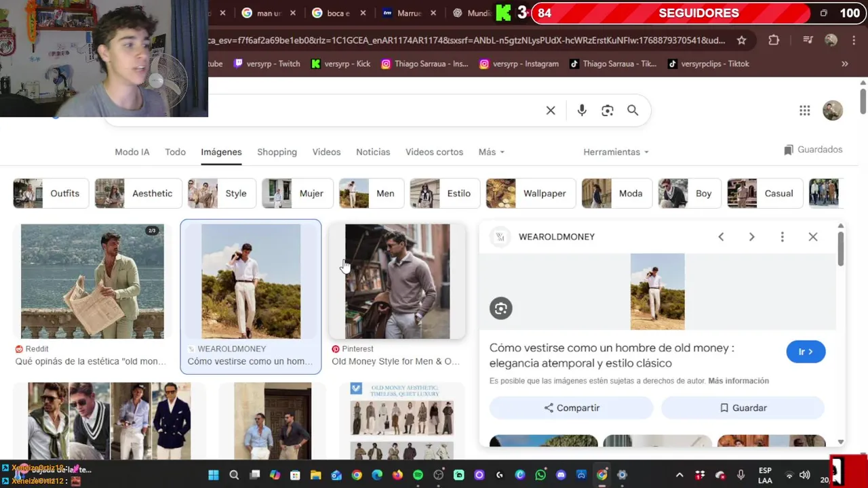Image resolution: width=868 pixels, height=488 pixels.
Task: Open volume control in system tray
Action: click(x=805, y=475)
